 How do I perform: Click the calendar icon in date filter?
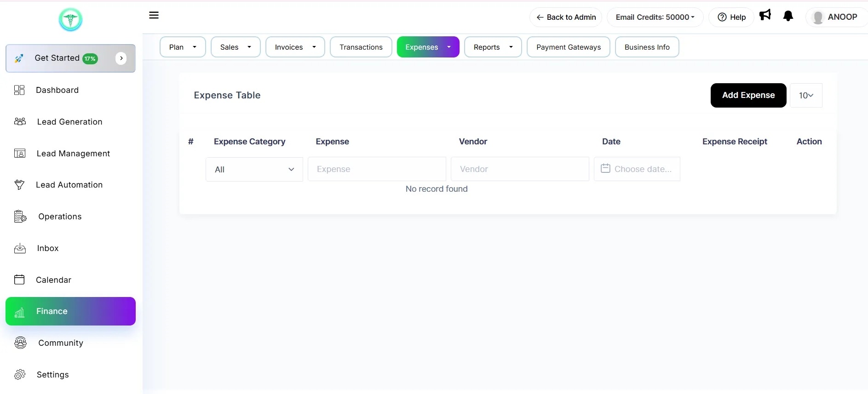click(x=605, y=168)
